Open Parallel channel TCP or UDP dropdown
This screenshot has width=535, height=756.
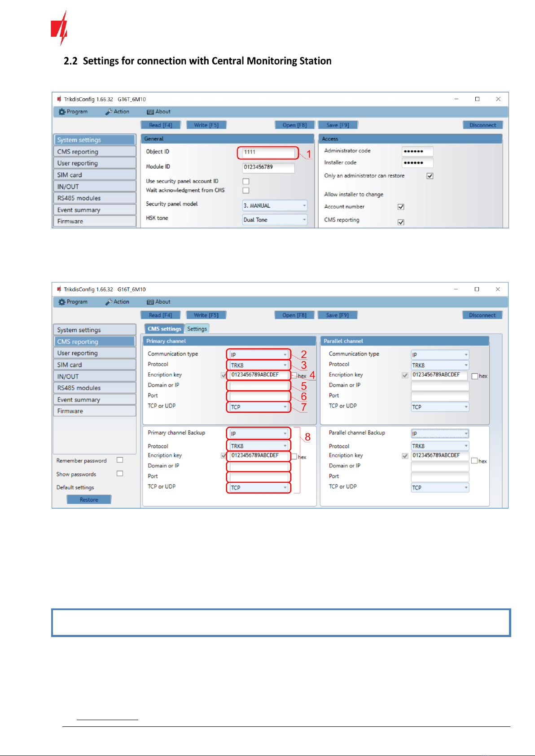[x=440, y=407]
